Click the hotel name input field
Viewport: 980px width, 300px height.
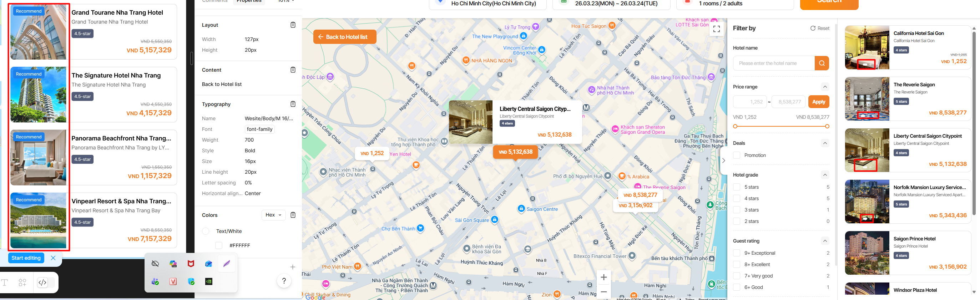[x=774, y=63]
